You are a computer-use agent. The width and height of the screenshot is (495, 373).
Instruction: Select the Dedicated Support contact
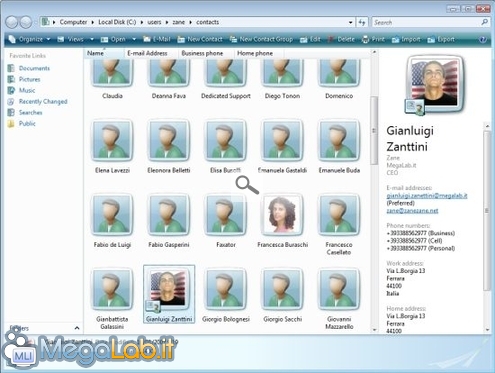click(x=226, y=79)
